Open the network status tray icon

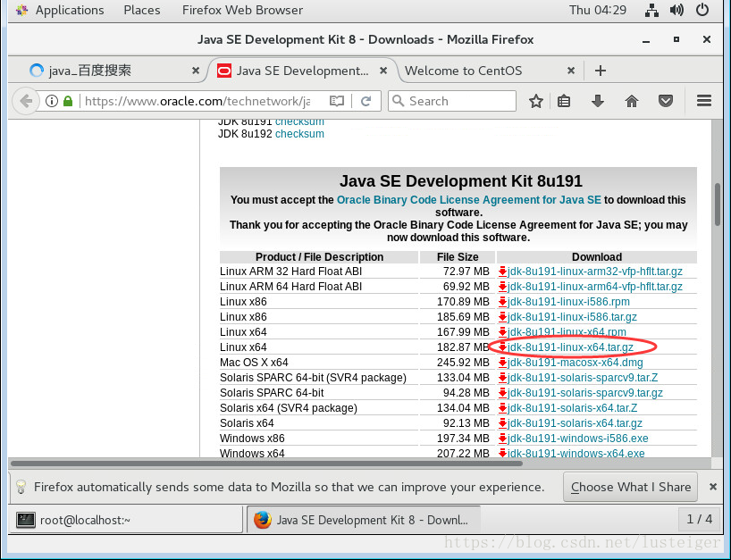651,10
